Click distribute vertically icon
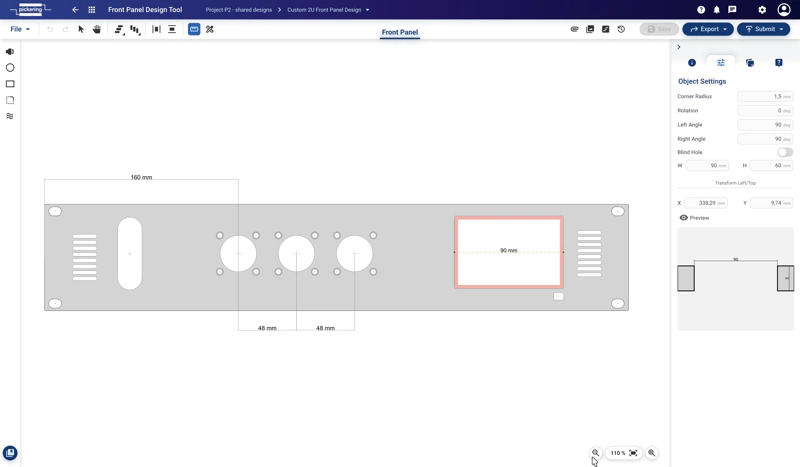 (172, 30)
